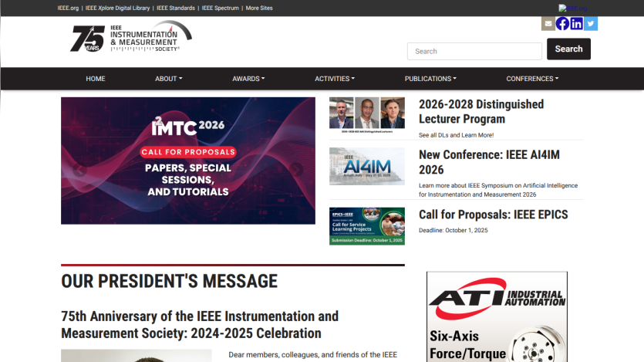
Task: Open the ATI Industrial Automation advertisement
Action: (x=497, y=316)
